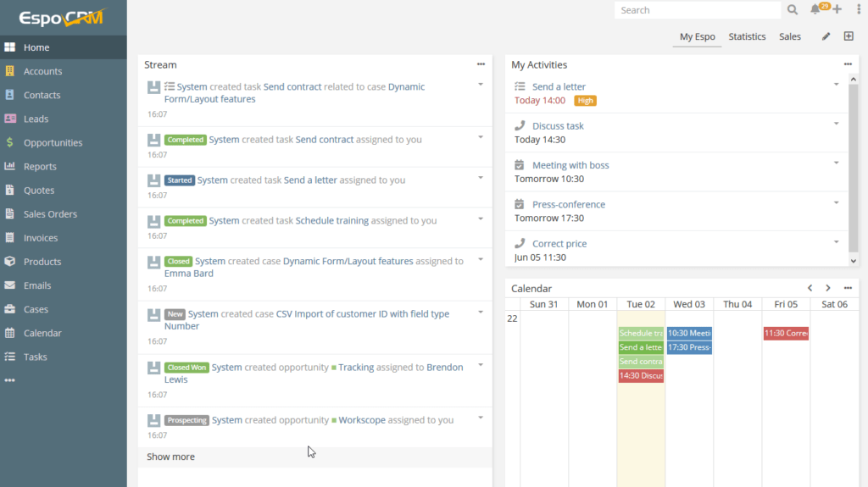
Task: Switch to the Sales dashboard tab
Action: (790, 36)
